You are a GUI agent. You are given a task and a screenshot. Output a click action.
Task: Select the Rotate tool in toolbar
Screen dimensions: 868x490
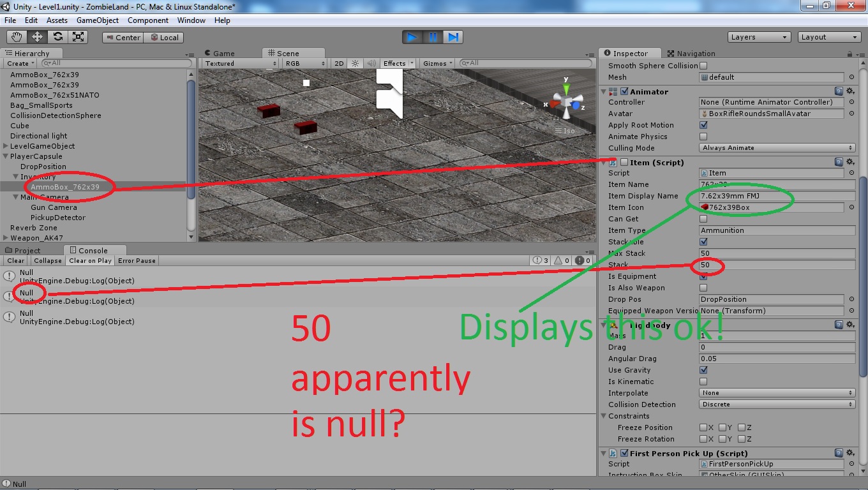(x=58, y=37)
